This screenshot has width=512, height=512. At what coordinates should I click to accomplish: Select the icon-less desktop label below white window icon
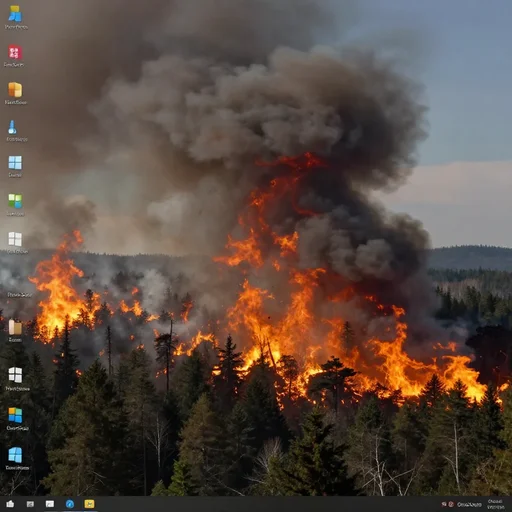tap(19, 295)
